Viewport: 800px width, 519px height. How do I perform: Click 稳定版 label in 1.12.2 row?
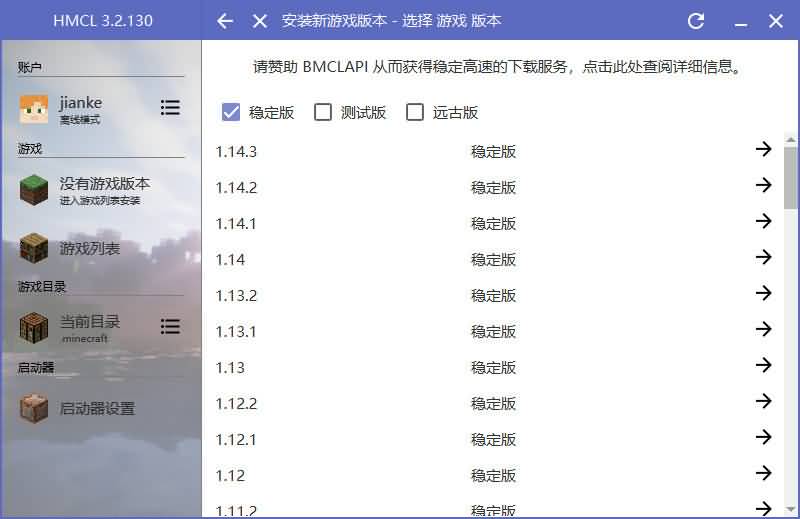[x=493, y=404]
